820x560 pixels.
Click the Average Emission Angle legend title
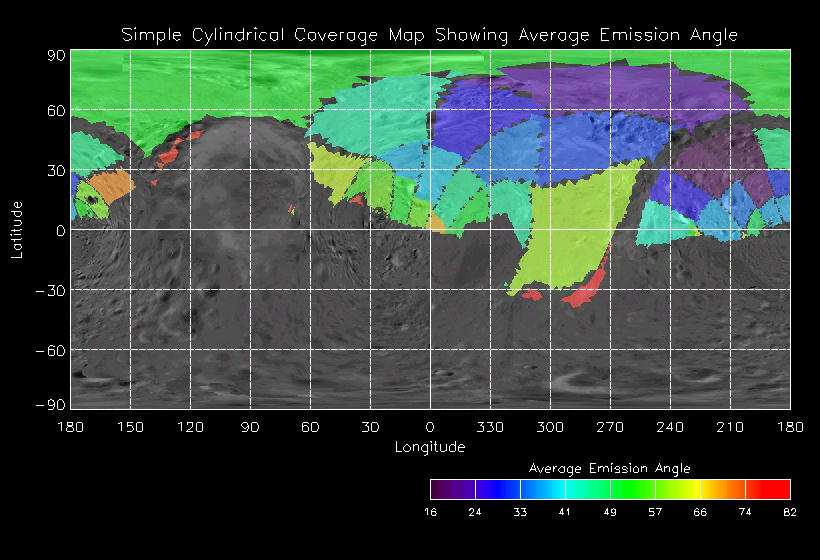click(x=609, y=468)
